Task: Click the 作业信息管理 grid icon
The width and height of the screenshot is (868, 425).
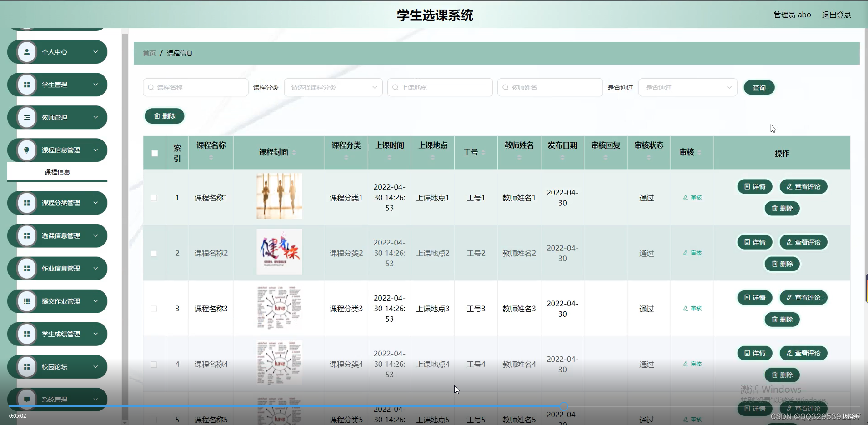Action: [x=27, y=268]
